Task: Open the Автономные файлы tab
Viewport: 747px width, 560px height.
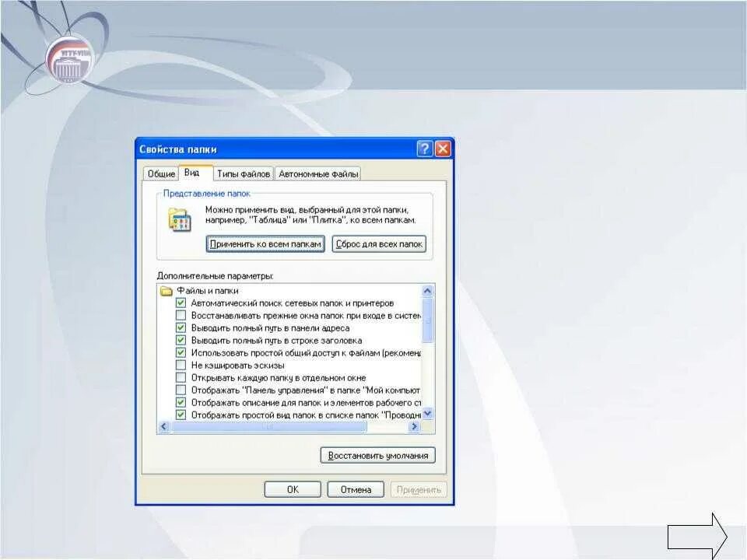Action: point(318,173)
